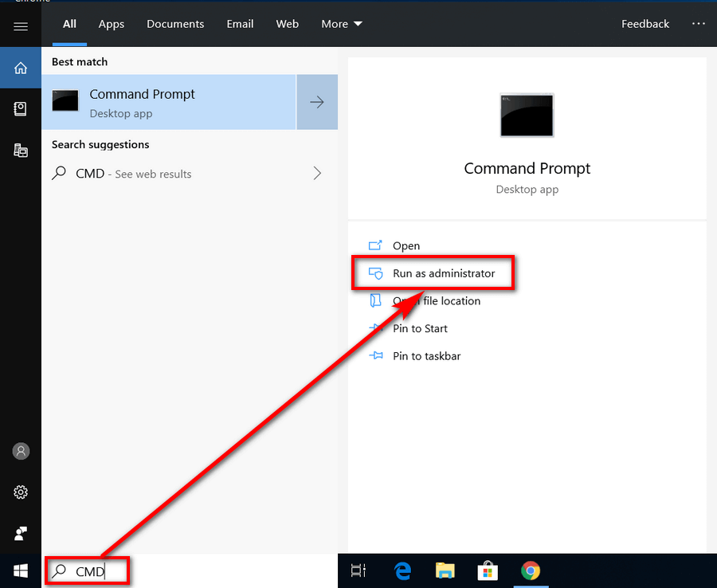The width and height of the screenshot is (717, 588).
Task: Open the user account icon in the sidebar
Action: [21, 451]
